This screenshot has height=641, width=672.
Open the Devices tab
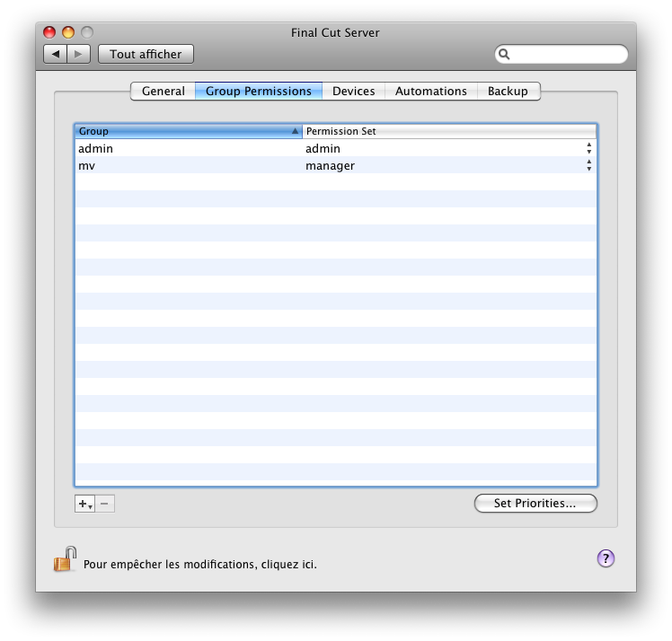354,92
